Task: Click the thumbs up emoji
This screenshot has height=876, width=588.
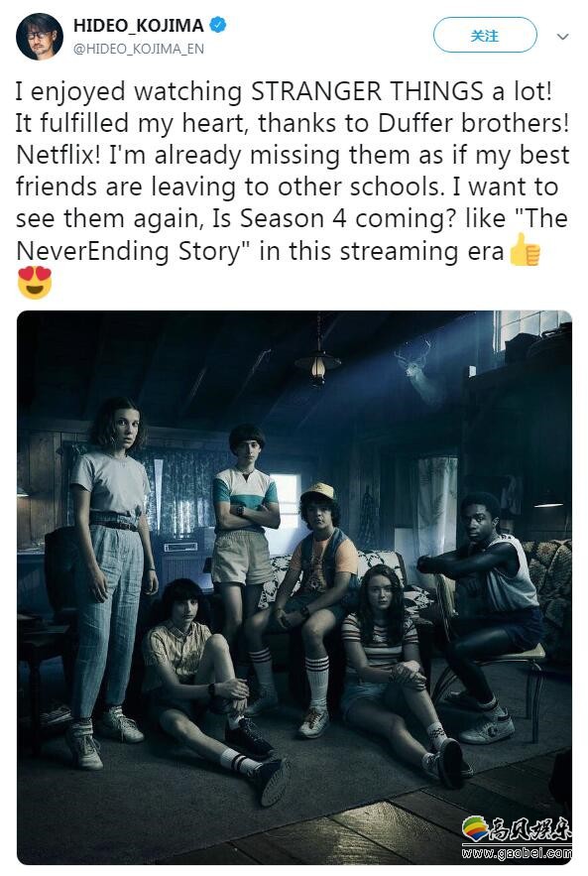Action: coord(525,250)
